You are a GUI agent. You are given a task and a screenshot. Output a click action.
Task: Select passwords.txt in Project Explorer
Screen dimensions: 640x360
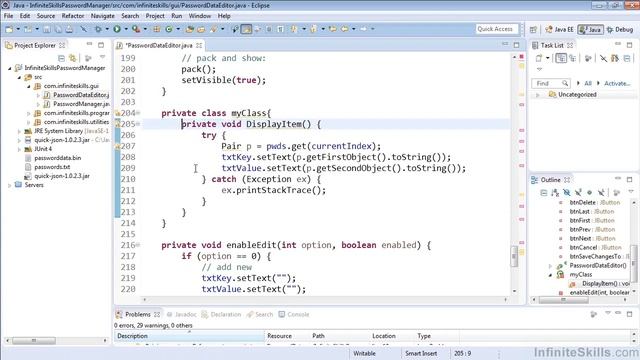coord(52,167)
